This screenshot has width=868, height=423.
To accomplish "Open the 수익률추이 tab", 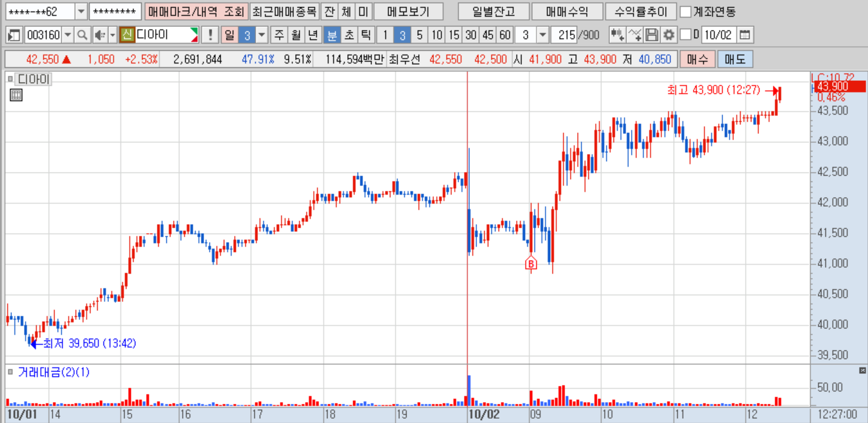I will (x=641, y=11).
